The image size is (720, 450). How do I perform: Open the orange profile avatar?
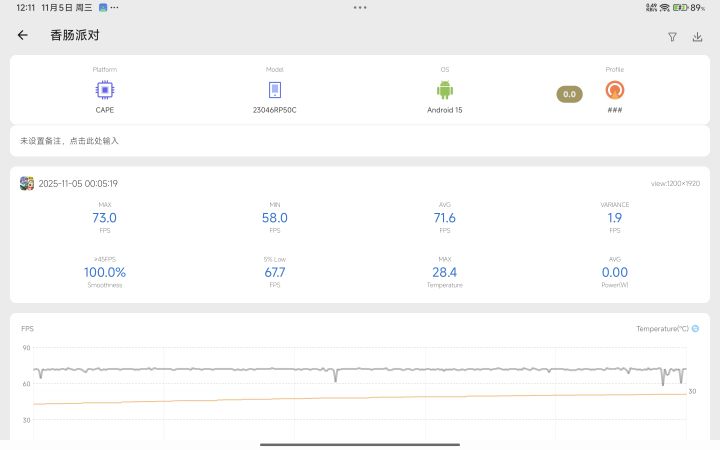click(614, 90)
